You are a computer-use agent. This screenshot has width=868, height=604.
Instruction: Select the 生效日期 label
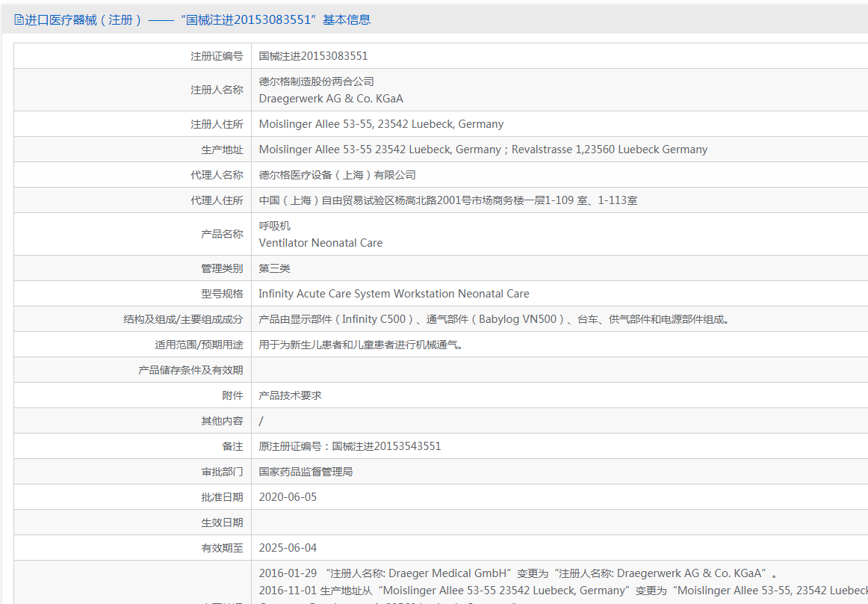pos(222,523)
